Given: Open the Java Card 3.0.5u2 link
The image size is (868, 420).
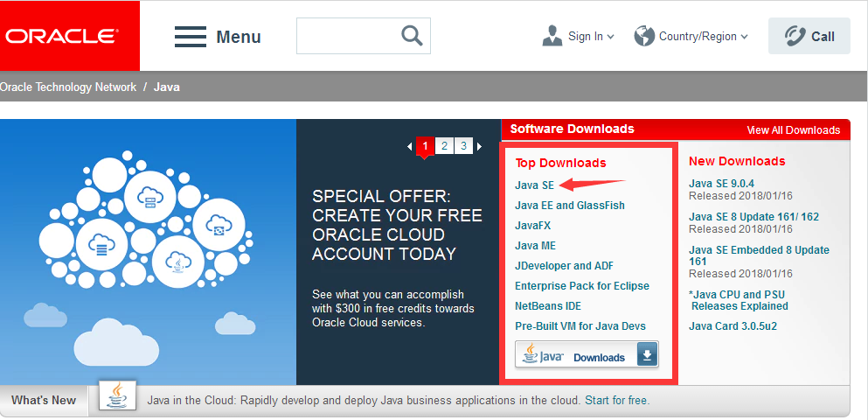Looking at the screenshot, I should click(733, 326).
